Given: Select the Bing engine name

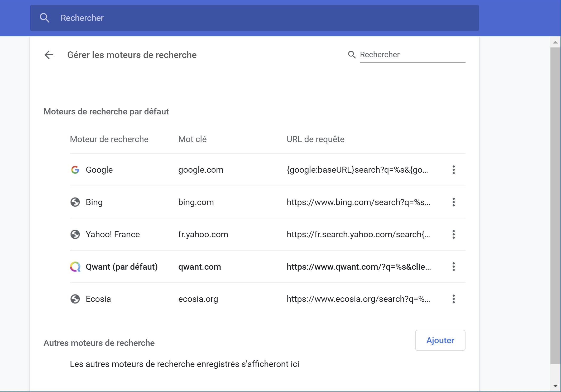Looking at the screenshot, I should (94, 202).
